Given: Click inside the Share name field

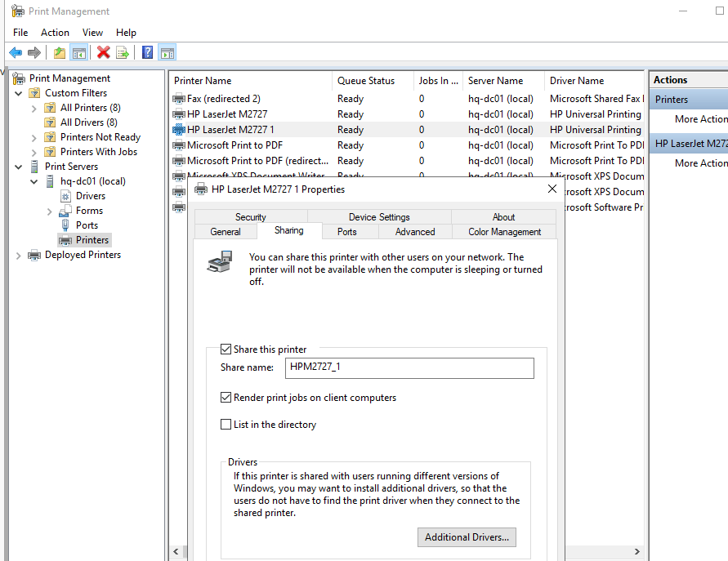Looking at the screenshot, I should 409,367.
